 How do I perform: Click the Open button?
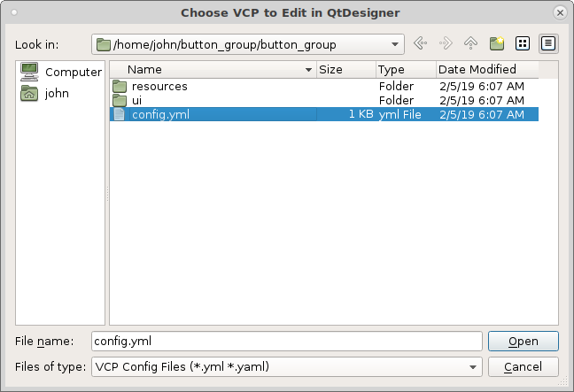click(524, 342)
